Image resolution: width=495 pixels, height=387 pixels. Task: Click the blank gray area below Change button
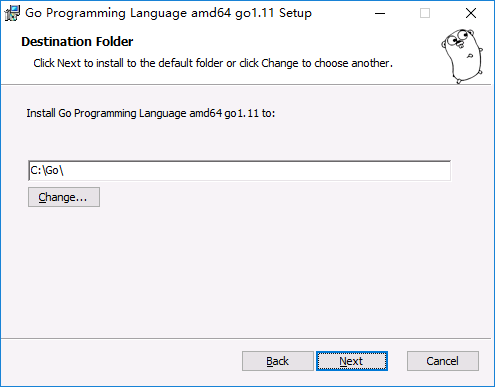(246, 272)
